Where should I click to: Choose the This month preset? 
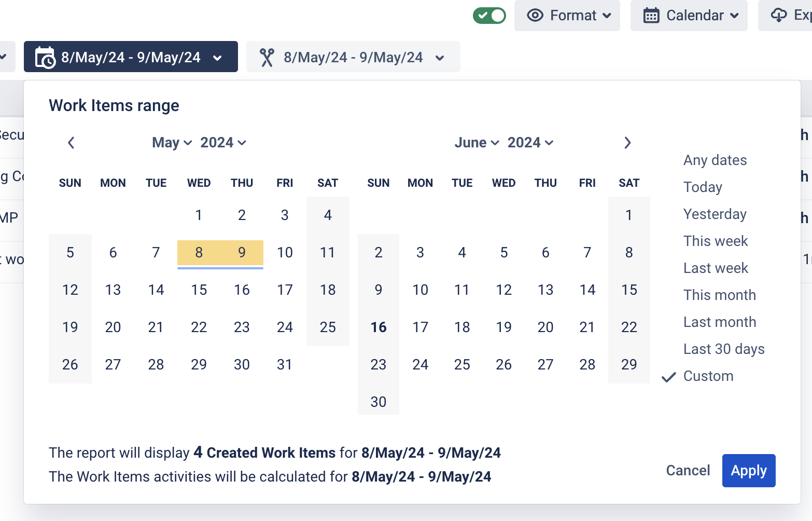pyautogui.click(x=719, y=295)
